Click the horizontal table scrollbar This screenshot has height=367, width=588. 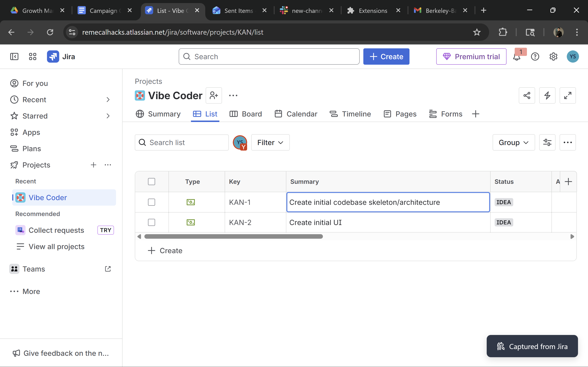coord(233,236)
